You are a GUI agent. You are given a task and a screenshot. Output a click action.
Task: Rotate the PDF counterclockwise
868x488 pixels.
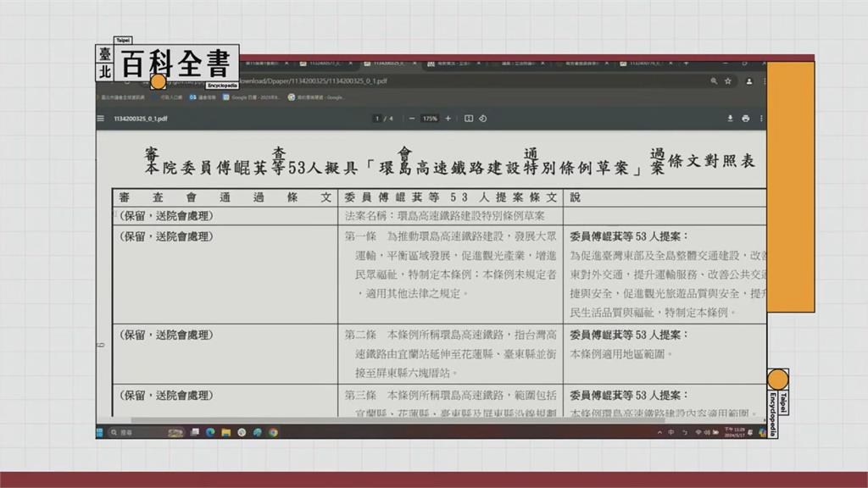[482, 119]
